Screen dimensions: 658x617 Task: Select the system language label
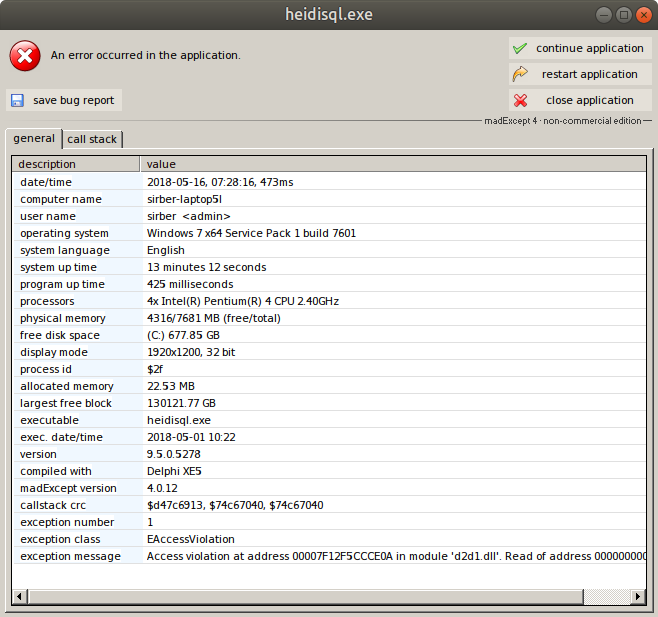coord(65,250)
